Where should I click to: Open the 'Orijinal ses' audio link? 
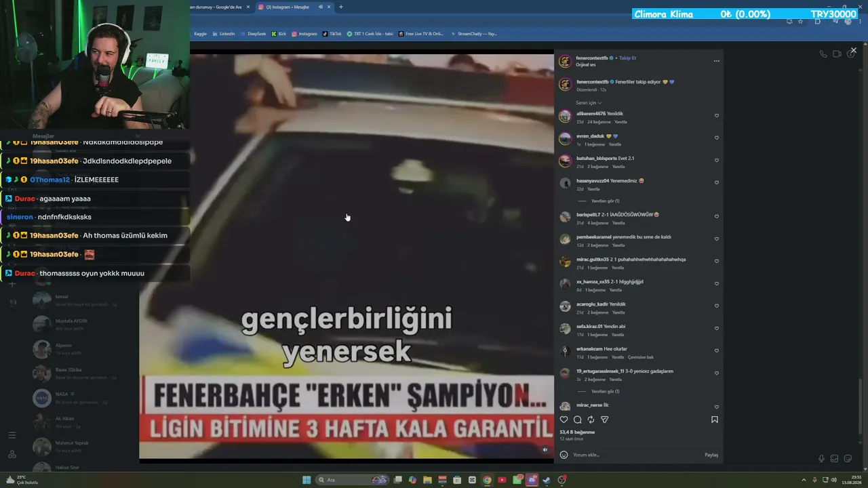[x=586, y=65]
